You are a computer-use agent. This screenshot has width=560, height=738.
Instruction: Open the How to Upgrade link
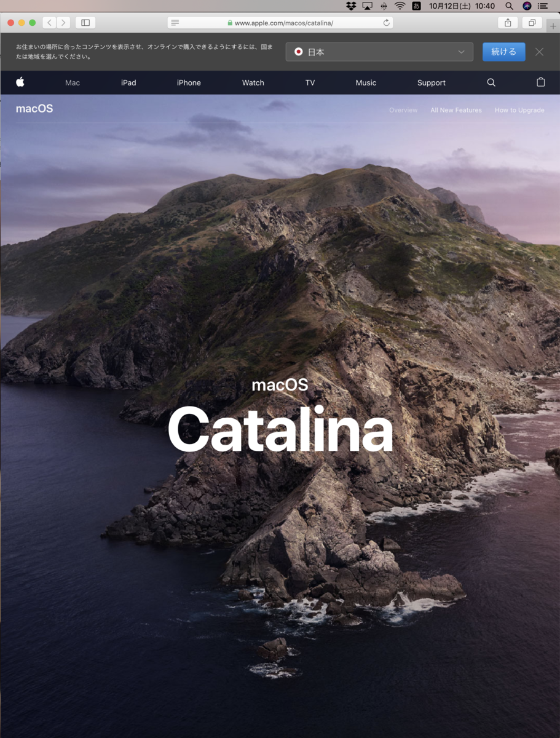(x=519, y=110)
